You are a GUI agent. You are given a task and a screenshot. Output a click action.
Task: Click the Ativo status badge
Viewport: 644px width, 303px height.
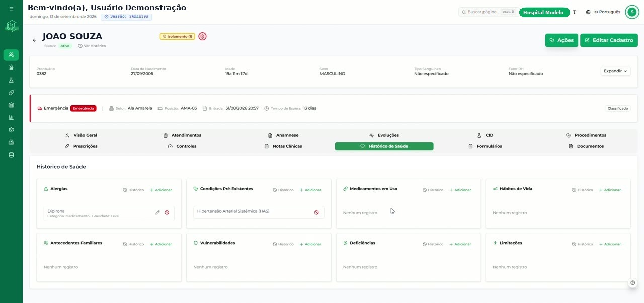[x=65, y=46]
